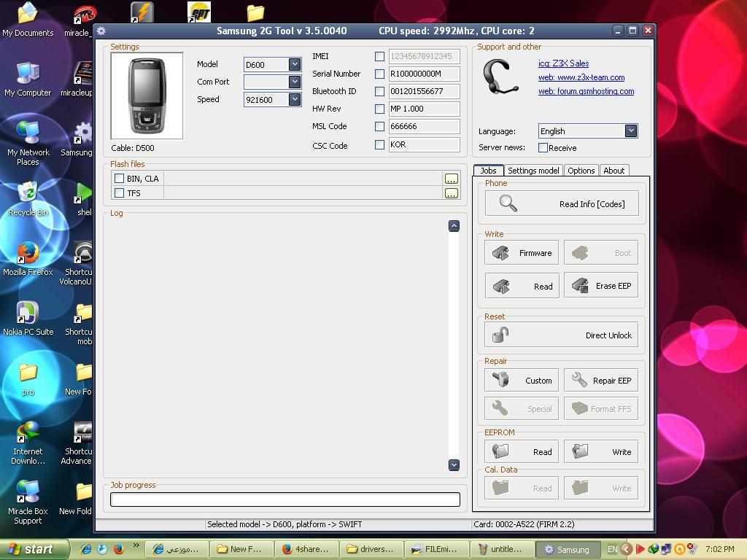Viewport: 747px width, 560px height.
Task: Click the Boot write button
Action: point(601,253)
